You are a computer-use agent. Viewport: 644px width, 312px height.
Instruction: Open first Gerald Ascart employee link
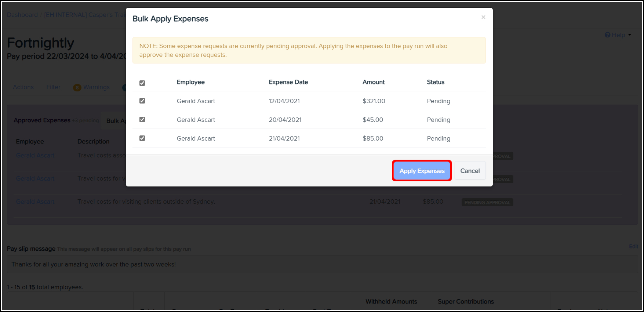[35, 155]
